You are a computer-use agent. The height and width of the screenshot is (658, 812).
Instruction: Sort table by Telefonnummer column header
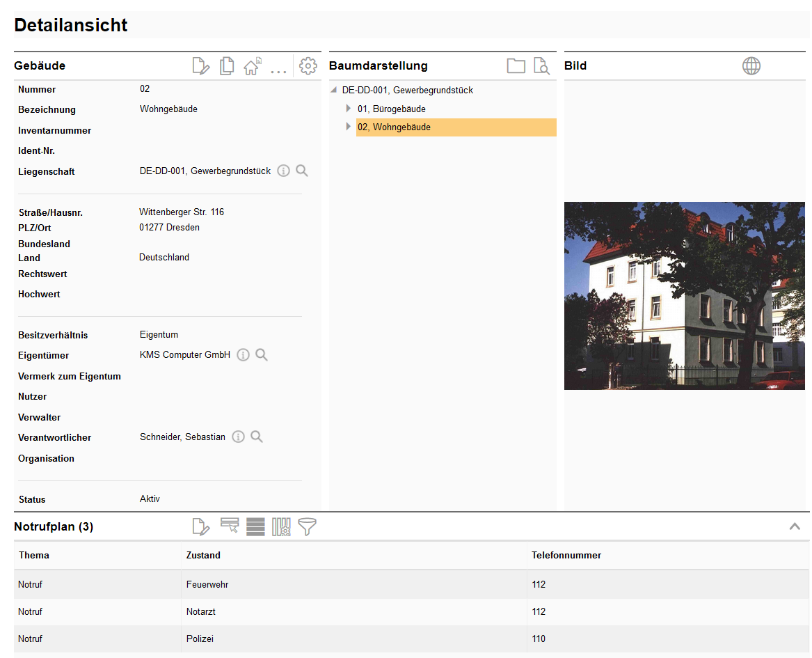click(x=566, y=556)
